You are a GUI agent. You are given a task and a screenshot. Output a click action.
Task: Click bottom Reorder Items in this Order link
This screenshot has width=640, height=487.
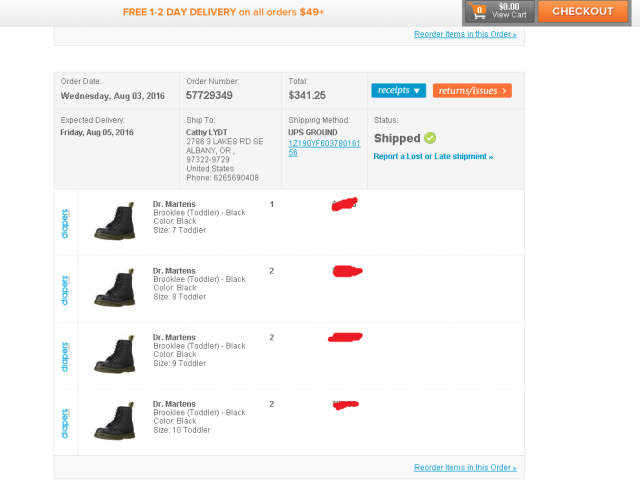(465, 467)
